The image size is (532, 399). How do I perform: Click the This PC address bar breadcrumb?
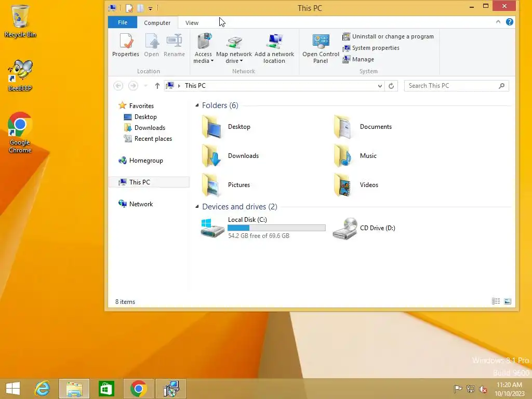[195, 86]
